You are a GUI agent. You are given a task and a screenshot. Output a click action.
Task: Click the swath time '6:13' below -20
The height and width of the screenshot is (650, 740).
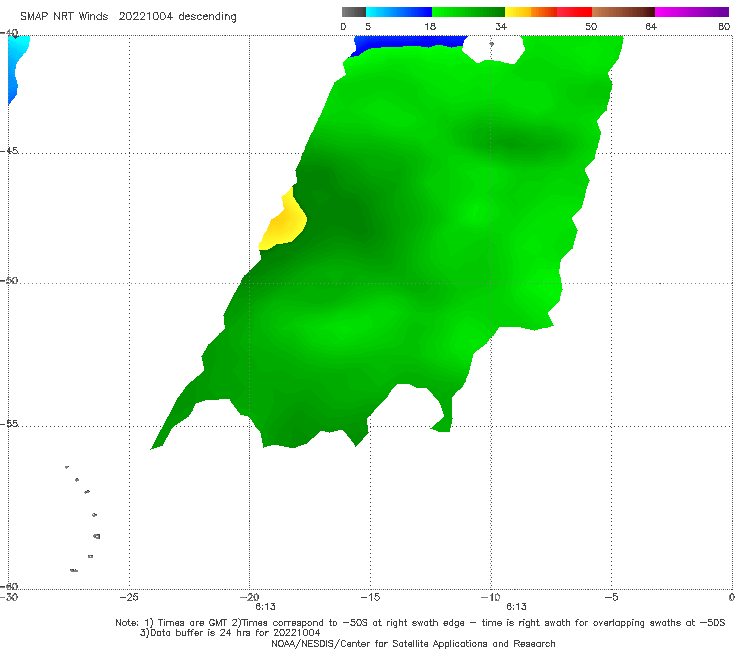point(265,607)
